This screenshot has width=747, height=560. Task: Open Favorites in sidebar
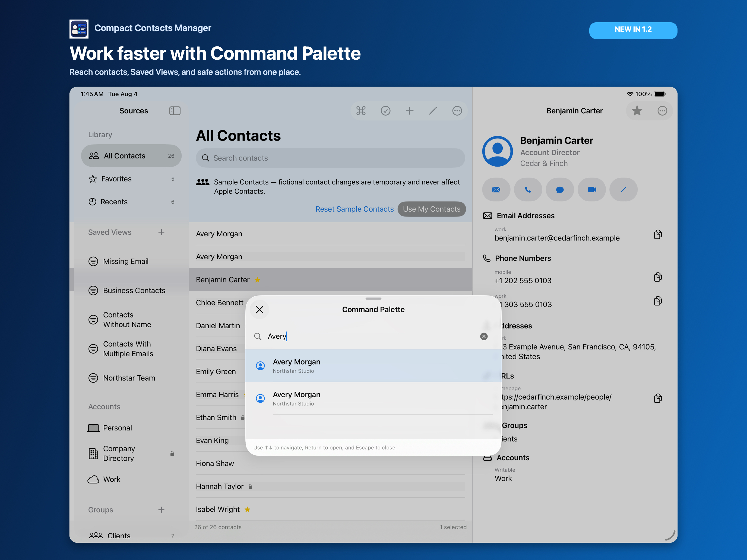pyautogui.click(x=131, y=179)
